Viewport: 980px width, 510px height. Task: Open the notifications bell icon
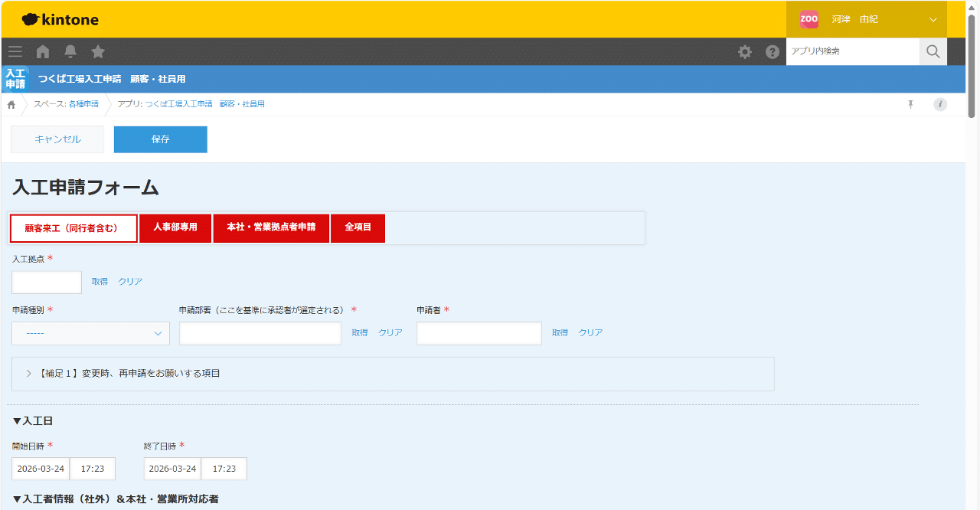[x=70, y=52]
